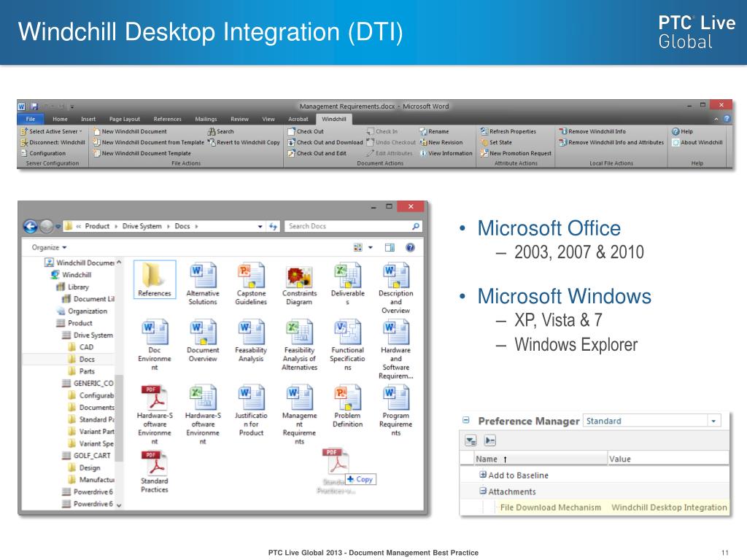Viewport: 747px width, 560px height.
Task: Click Revert to Windchill Copy
Action: pyautogui.click(x=244, y=142)
